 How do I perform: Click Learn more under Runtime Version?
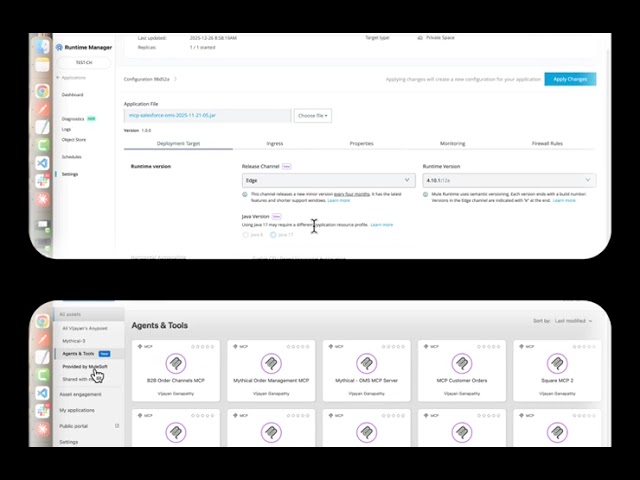click(564, 200)
